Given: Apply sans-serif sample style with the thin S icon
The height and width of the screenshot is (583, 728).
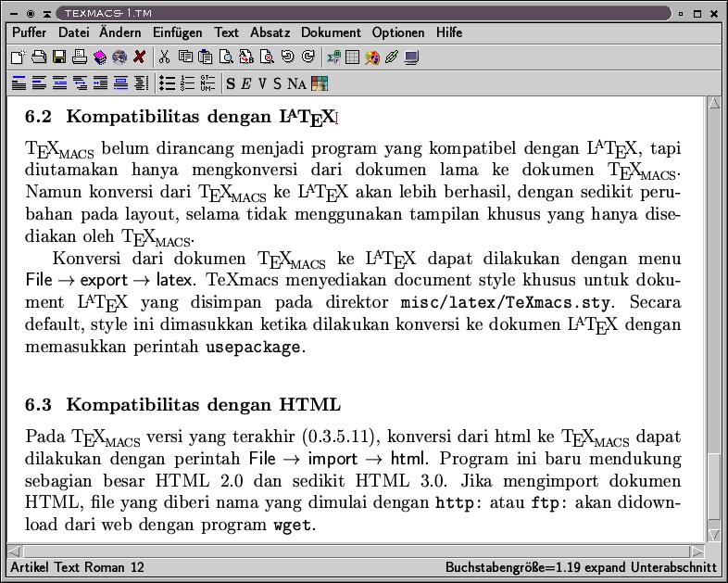Looking at the screenshot, I should [277, 83].
